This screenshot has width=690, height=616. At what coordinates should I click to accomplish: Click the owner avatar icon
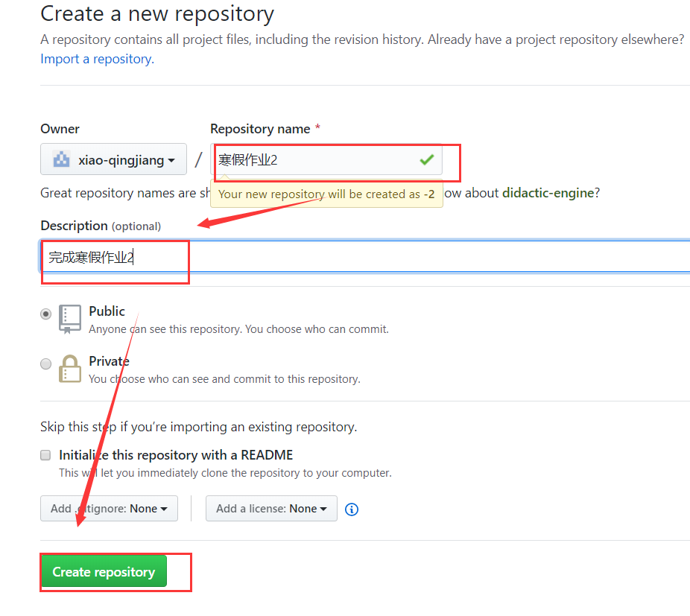[x=61, y=159]
